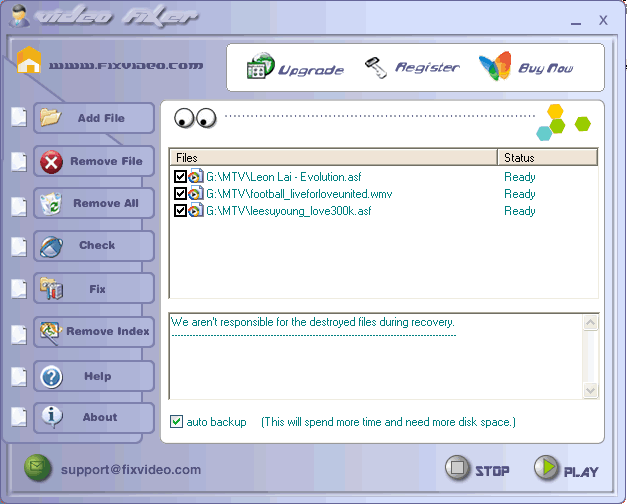Click the green support email icon
The height and width of the screenshot is (504, 627).
(38, 467)
